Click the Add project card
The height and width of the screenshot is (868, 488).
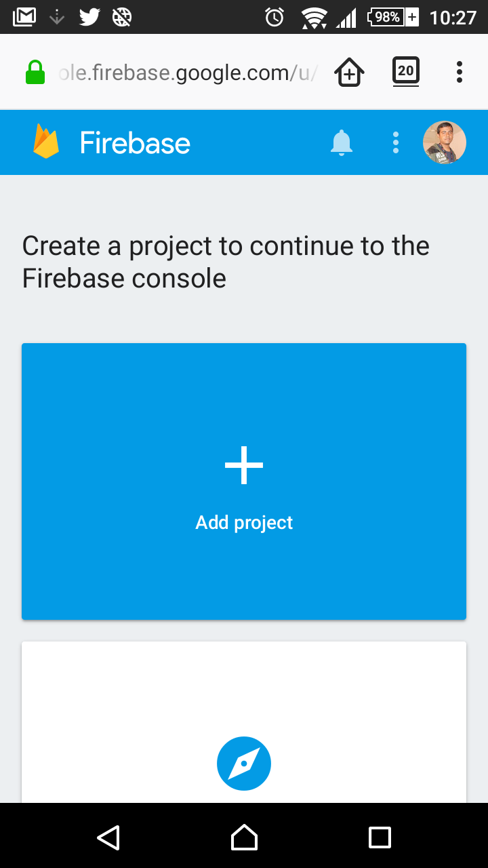click(x=243, y=481)
